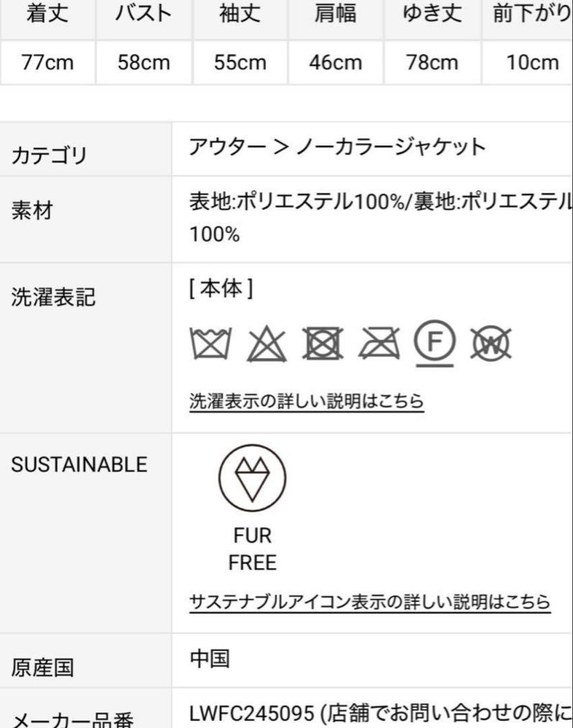
Task: Click the ノーカラージャケット category breadcrumb
Action: (x=391, y=147)
